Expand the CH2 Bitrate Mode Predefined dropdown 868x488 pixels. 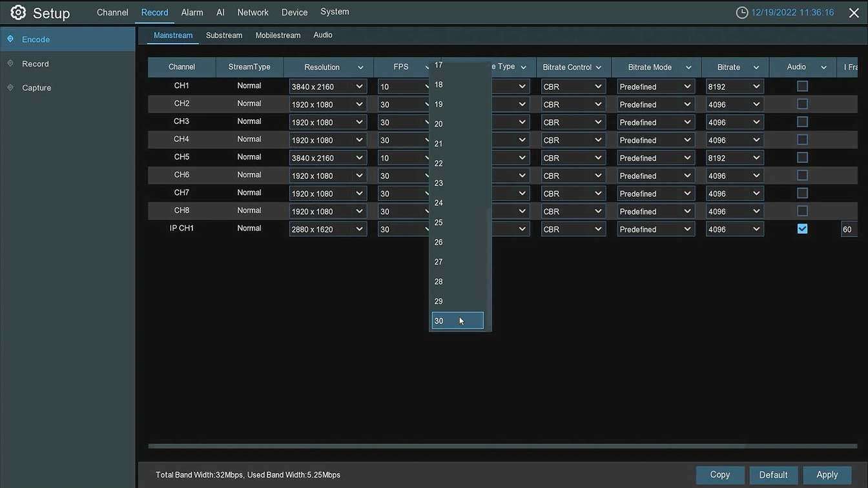(655, 105)
